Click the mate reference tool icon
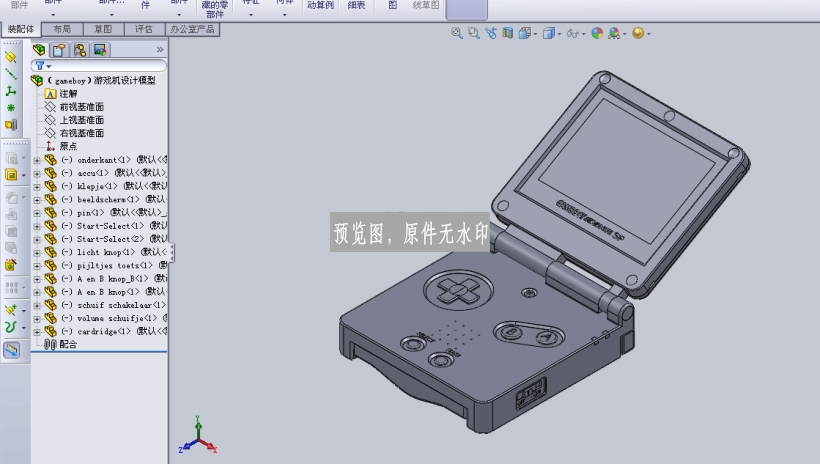Screen dimensions: 820x464 point(11,125)
